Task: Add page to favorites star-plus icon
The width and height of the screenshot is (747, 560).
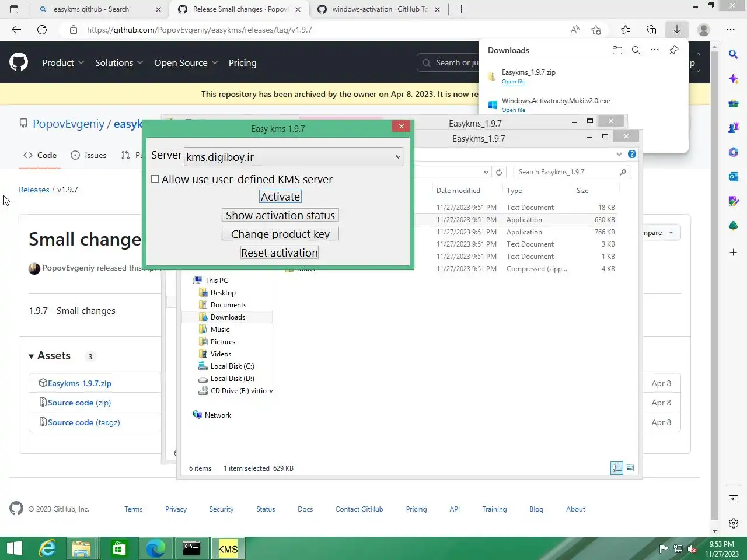Action: pos(596,30)
